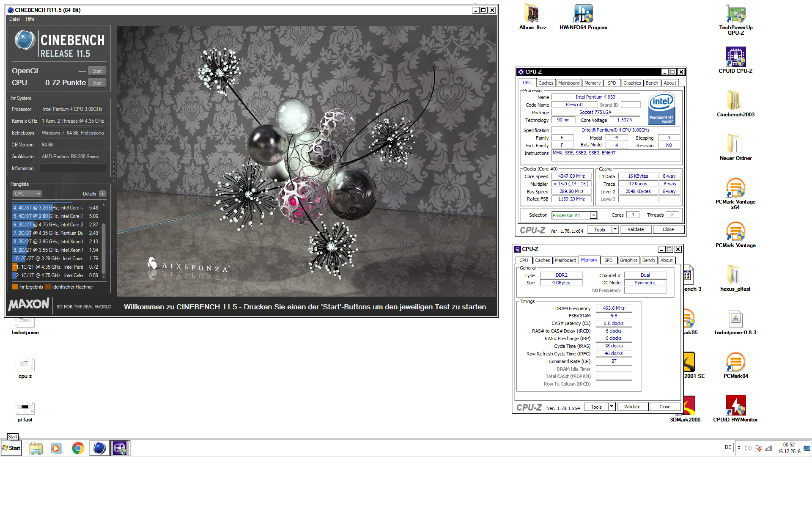Viewport: 812px width, 512px height.
Task: Switch to Mainboard tab in upper CPU-Z
Action: (569, 83)
